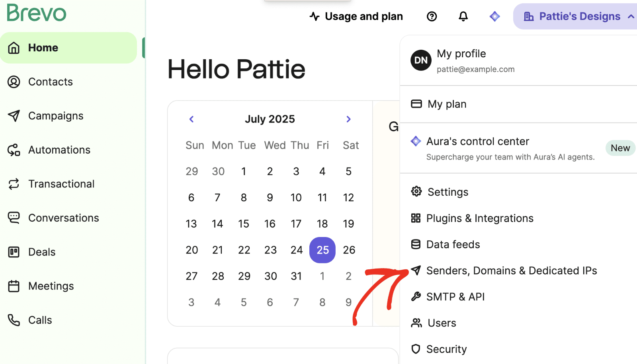Go to previous month in calendar
This screenshot has width=637, height=364.
point(191,119)
